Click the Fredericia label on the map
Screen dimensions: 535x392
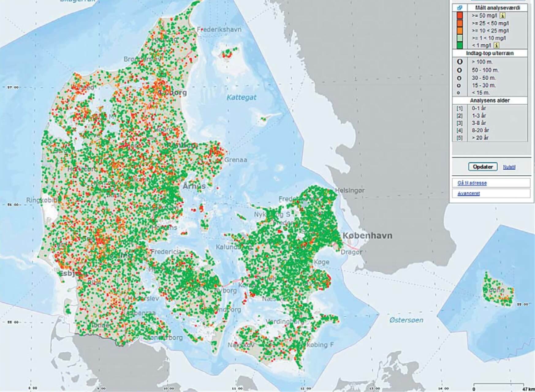(x=166, y=252)
